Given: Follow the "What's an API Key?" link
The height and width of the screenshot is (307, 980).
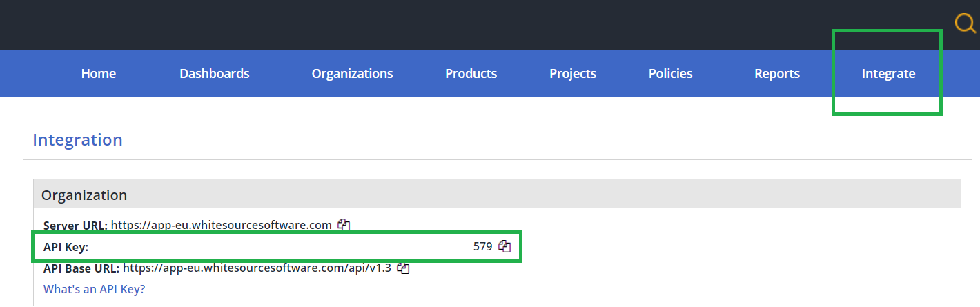Looking at the screenshot, I should [x=94, y=289].
